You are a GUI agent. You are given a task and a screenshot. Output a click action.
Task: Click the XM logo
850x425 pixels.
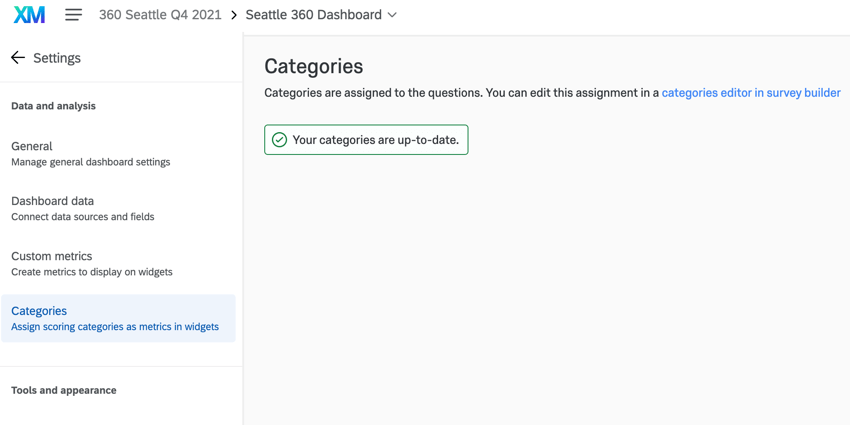point(29,15)
